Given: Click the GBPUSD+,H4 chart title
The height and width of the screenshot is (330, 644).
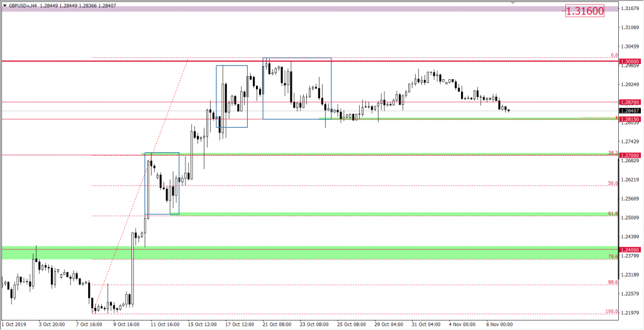Looking at the screenshot, I should click(x=23, y=6).
